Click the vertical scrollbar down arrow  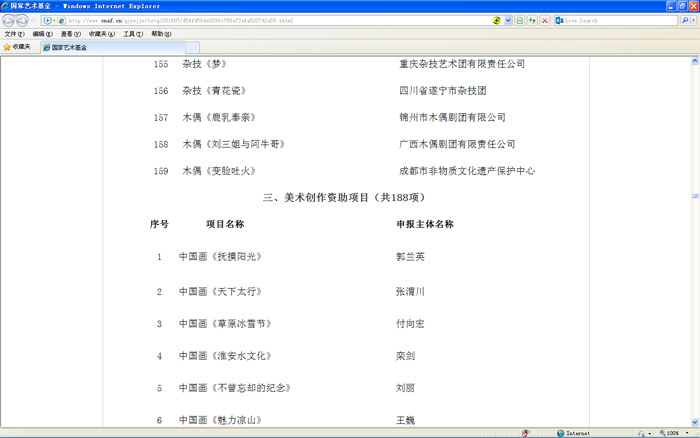click(x=694, y=421)
